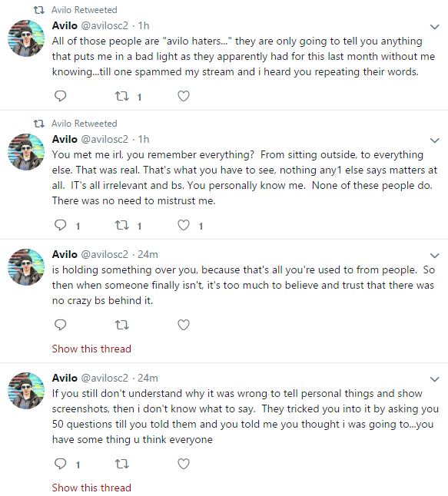Retweet the "You met me irl" tweet
This screenshot has height=496, width=448.
pos(122,225)
